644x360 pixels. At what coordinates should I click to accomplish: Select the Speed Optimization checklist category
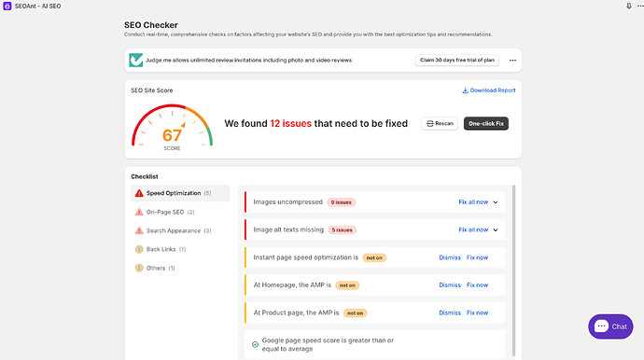(x=180, y=193)
